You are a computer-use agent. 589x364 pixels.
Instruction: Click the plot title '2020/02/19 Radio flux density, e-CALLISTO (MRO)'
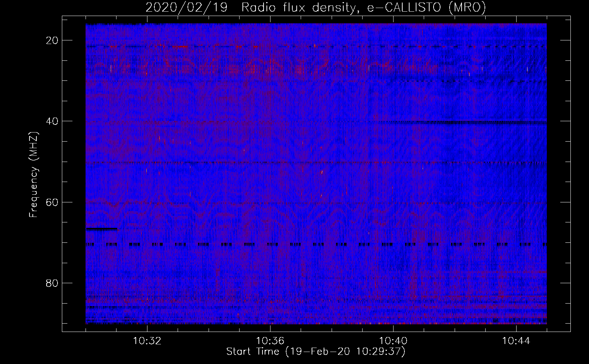[316, 7]
